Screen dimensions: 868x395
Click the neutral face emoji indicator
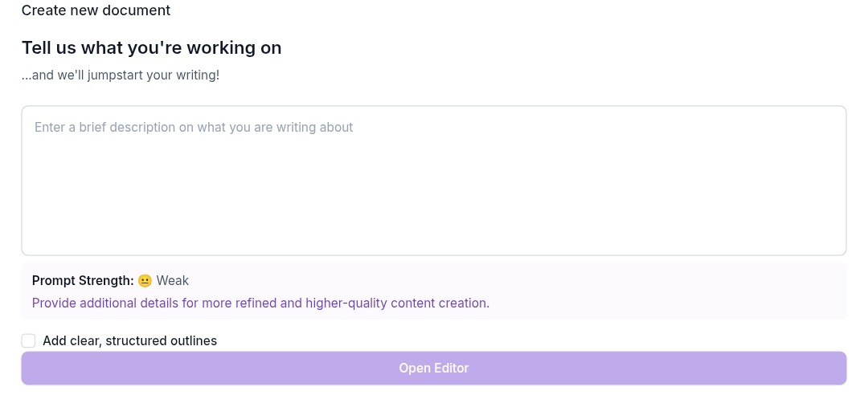pos(145,281)
